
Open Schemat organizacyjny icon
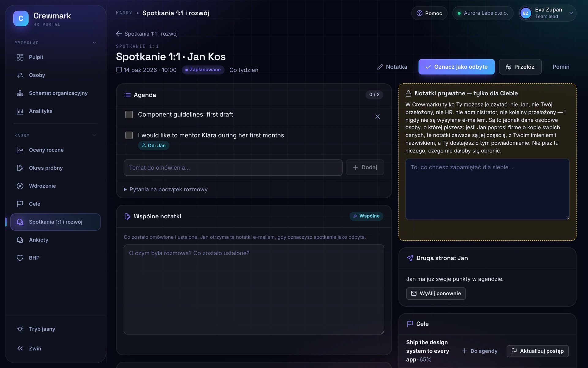point(20,93)
